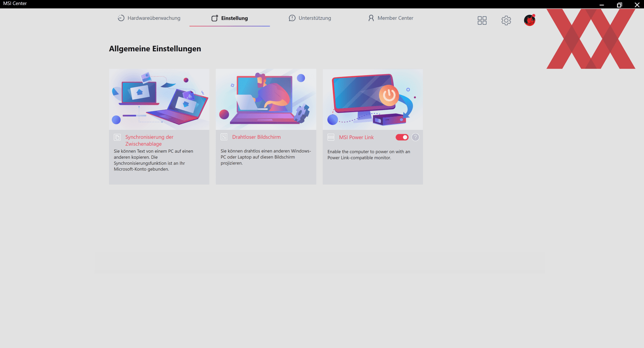Click the Einstellung tab icon
The width and height of the screenshot is (644, 348).
point(215,18)
